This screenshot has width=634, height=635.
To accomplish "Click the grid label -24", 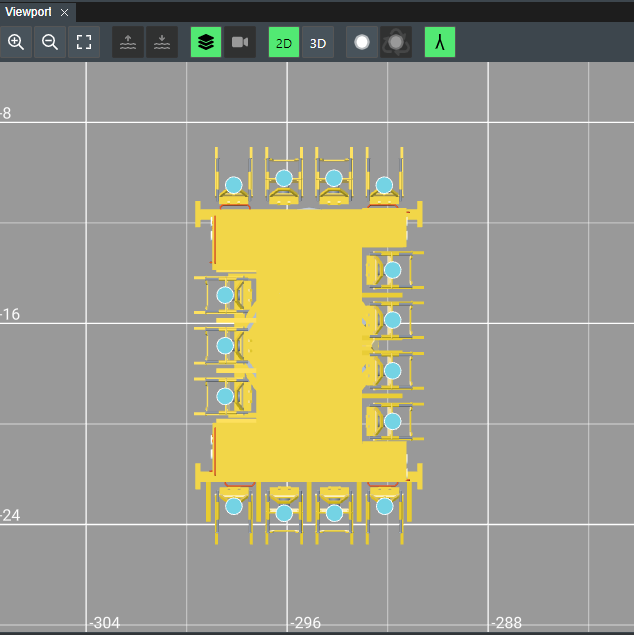I will click(10, 515).
